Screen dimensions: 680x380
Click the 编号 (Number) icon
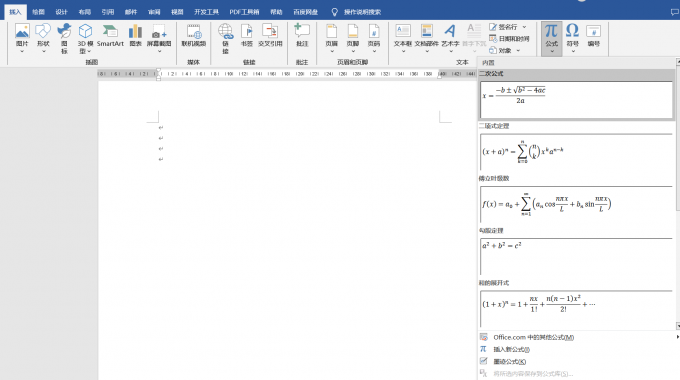593,31
